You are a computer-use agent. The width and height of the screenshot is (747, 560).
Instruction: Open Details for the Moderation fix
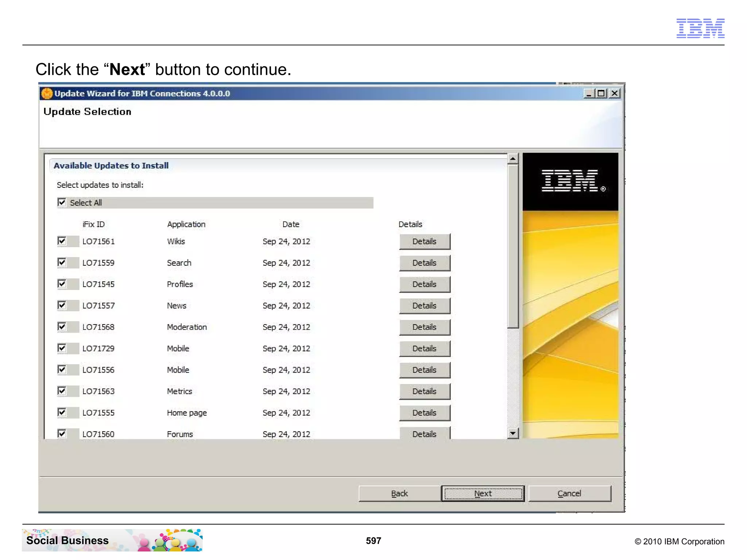[425, 327]
